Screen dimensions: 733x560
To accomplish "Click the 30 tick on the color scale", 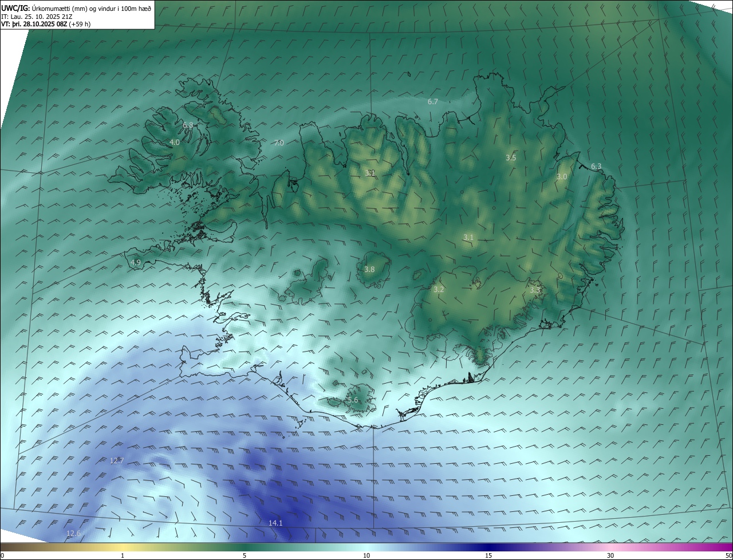I will point(610,555).
